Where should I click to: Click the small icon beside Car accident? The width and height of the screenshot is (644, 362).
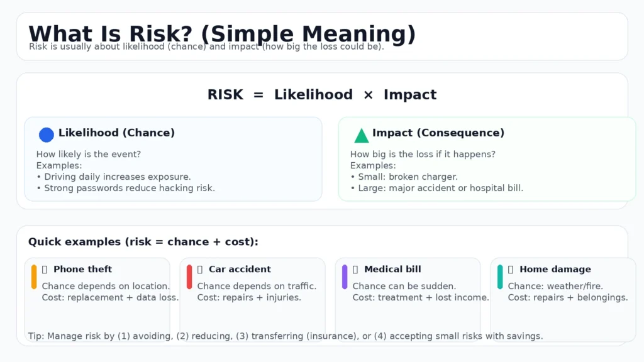[x=200, y=270]
